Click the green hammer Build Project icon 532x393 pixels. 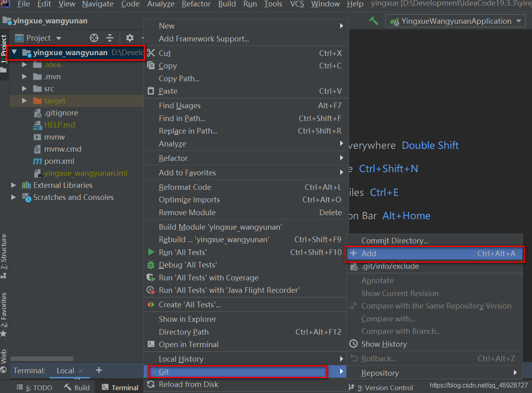tap(374, 21)
